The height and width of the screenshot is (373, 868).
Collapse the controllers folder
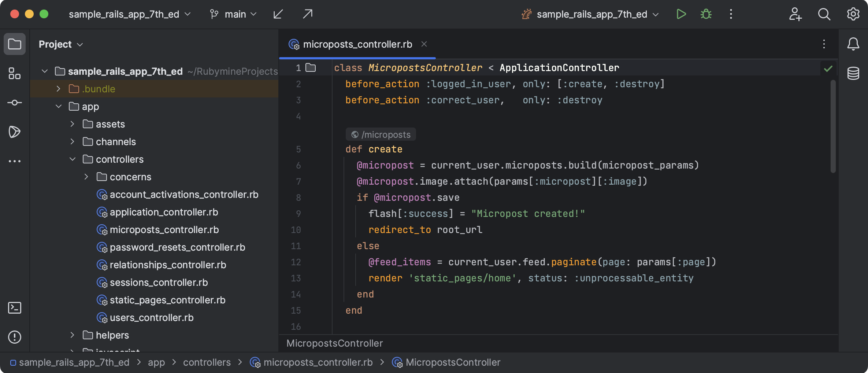[73, 159]
